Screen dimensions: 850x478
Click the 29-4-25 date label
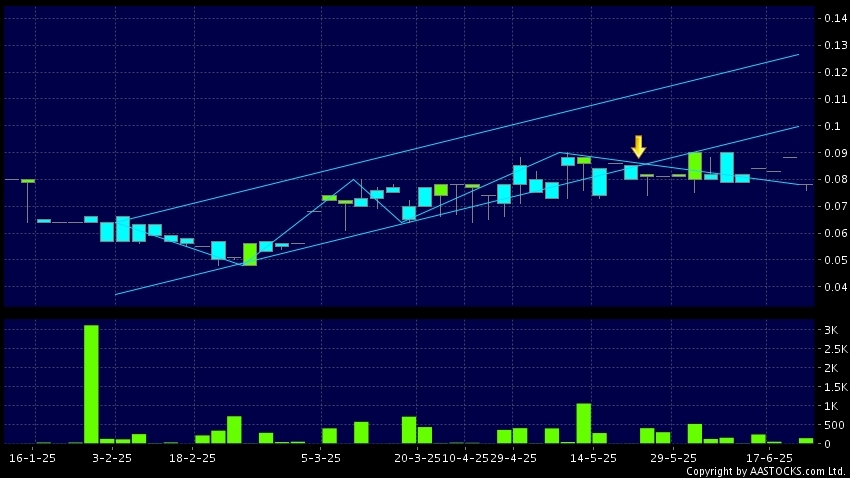pos(513,458)
